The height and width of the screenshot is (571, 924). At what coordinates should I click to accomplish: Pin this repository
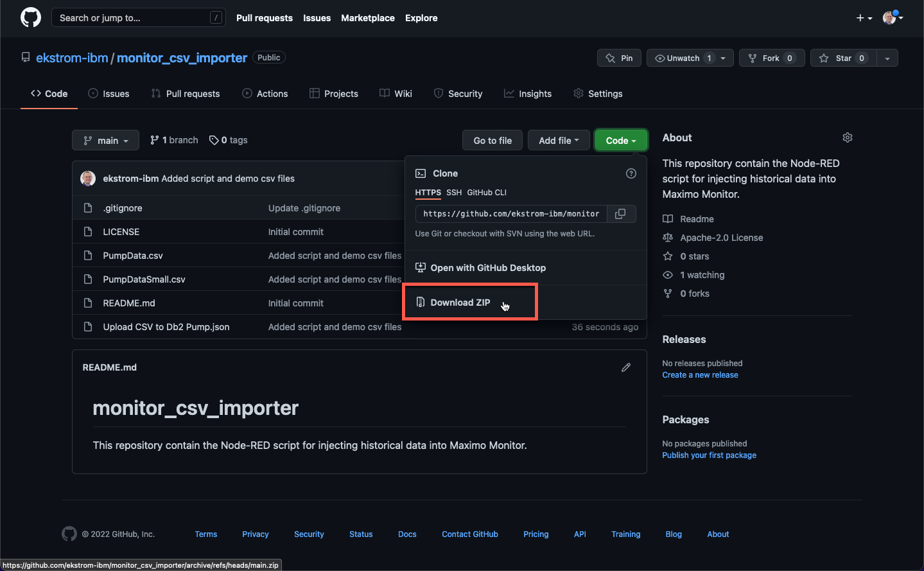(619, 58)
